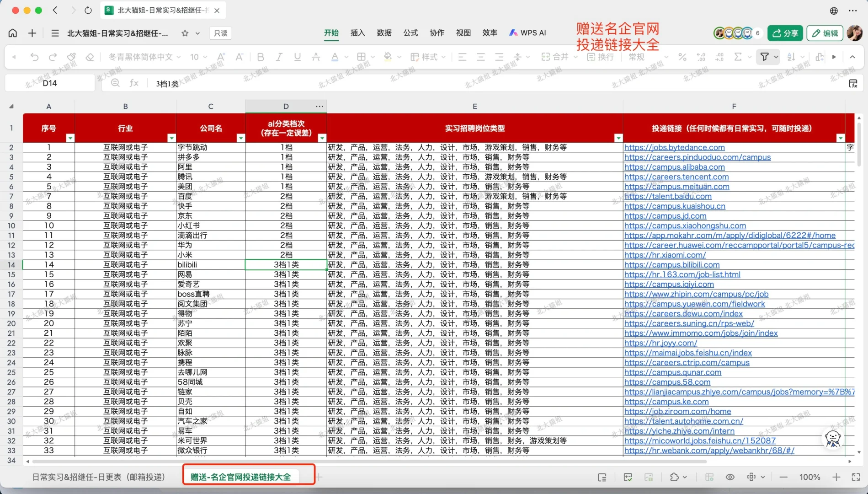
Task: Open the filter dropdown on 公司名 header
Action: click(x=241, y=138)
